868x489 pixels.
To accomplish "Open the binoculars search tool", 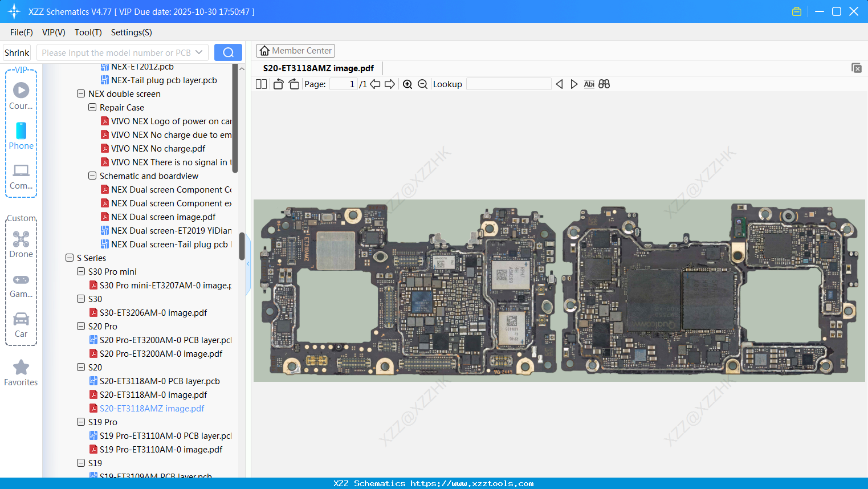I will tap(604, 84).
